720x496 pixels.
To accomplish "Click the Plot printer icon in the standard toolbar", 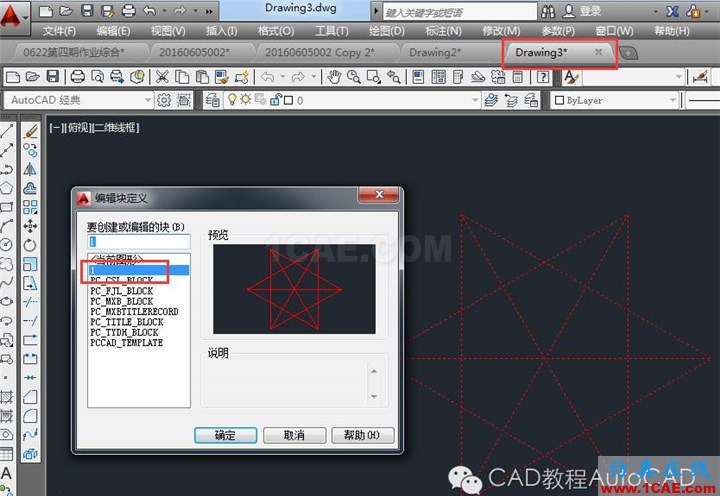I will point(78,77).
